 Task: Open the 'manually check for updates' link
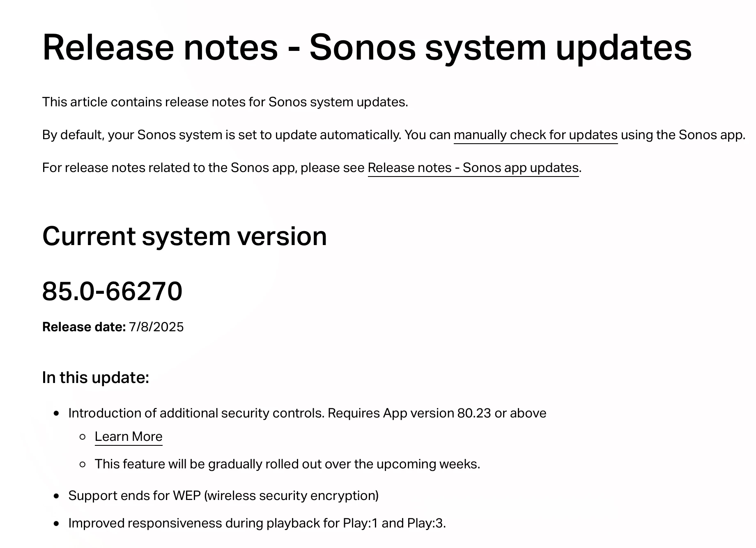click(535, 135)
